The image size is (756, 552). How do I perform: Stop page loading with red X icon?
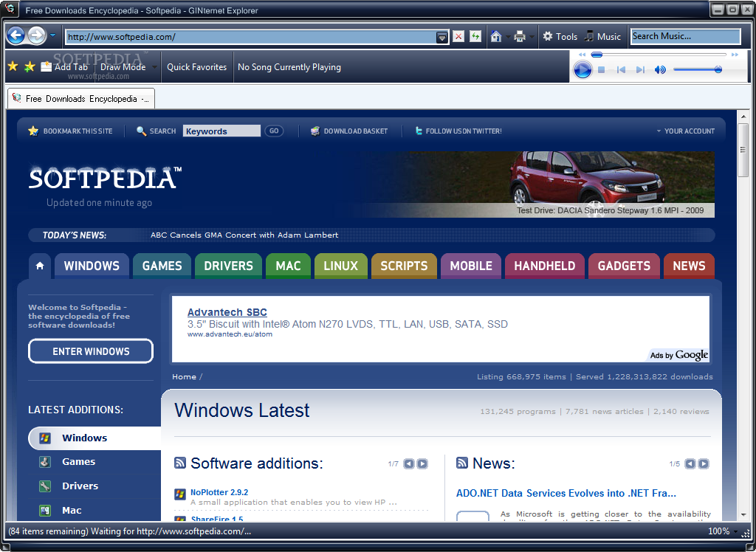[x=458, y=37]
